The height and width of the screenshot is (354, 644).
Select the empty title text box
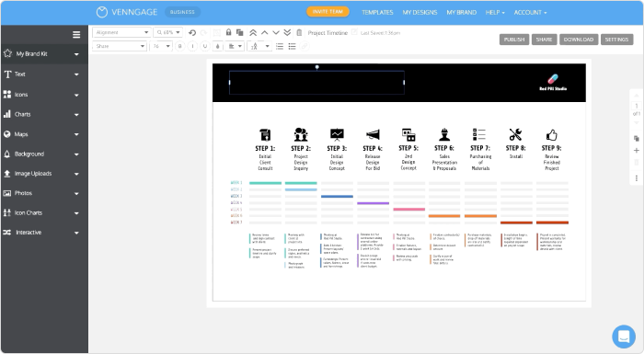316,83
